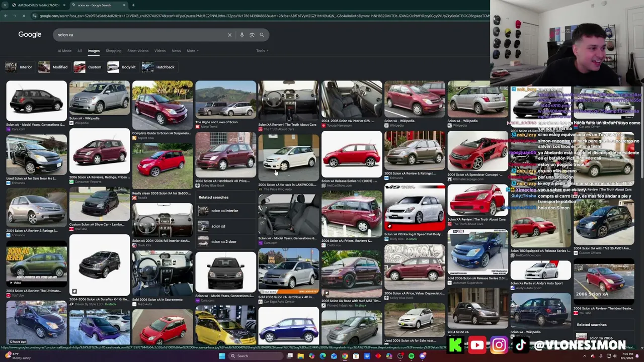644x362 pixels.
Task: Close the first browser tab 'dd126bd57b2a1cdd9c27b5f0'
Action: pos(64,5)
